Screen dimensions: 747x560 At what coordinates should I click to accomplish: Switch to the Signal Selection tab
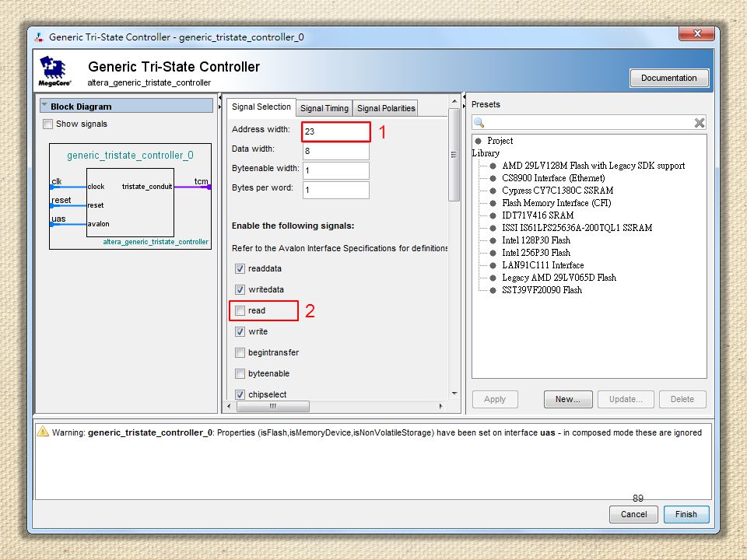tap(261, 107)
